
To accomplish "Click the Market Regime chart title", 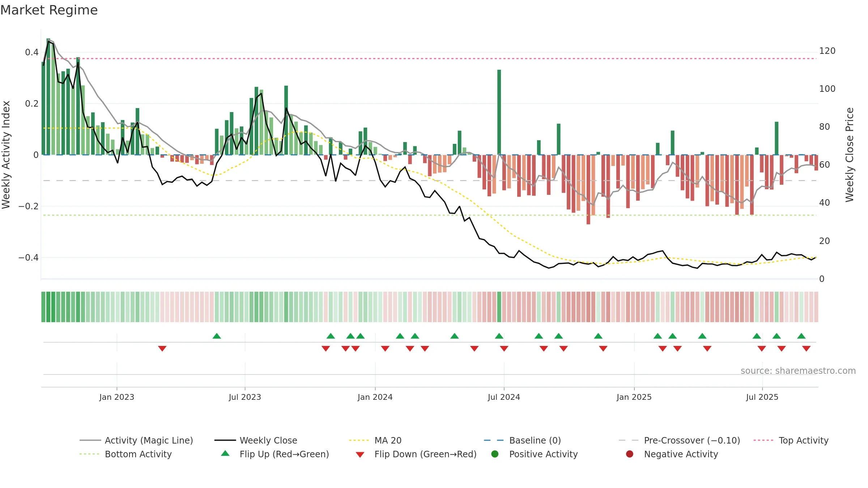I will pyautogui.click(x=49, y=10).
